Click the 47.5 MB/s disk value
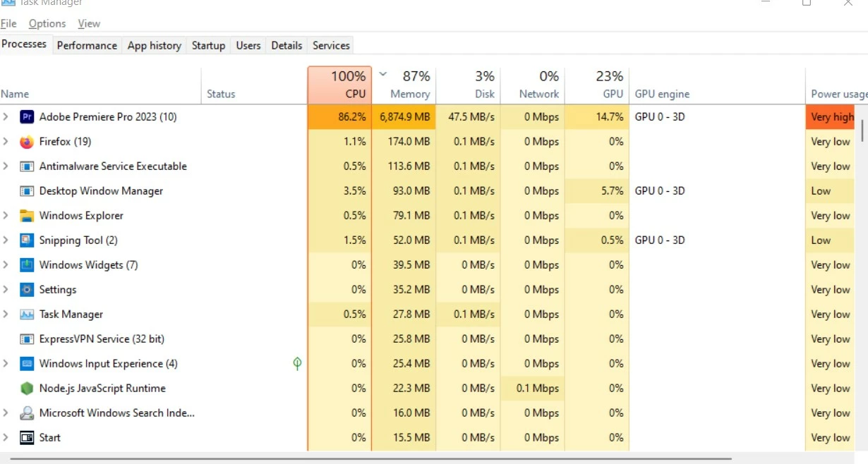The height and width of the screenshot is (464, 868). point(469,117)
